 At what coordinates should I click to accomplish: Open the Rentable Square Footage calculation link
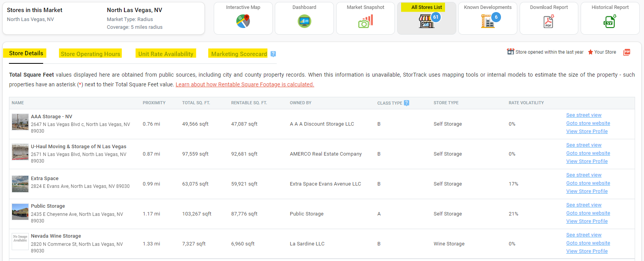(x=245, y=84)
